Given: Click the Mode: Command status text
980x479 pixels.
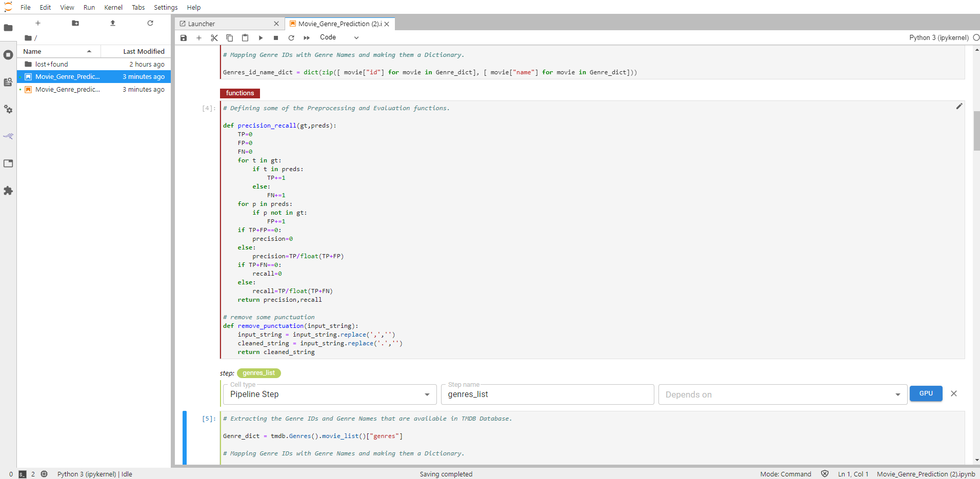Looking at the screenshot, I should [786, 474].
